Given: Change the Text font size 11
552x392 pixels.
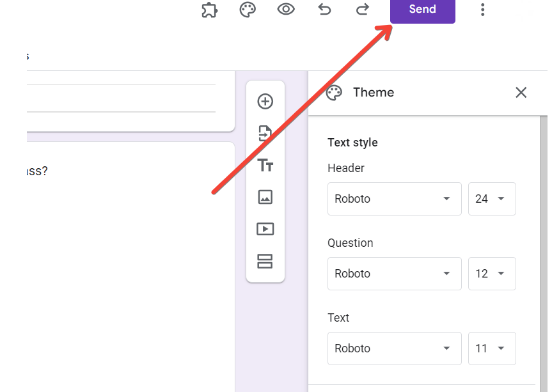Looking at the screenshot, I should pos(491,349).
